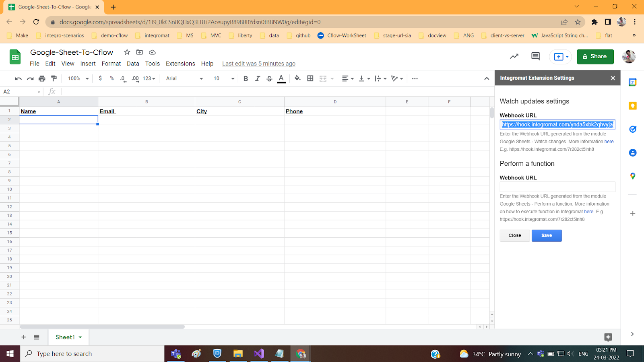The image size is (644, 362).
Task: Open the activity dashboard trend icon
Action: 514,57
